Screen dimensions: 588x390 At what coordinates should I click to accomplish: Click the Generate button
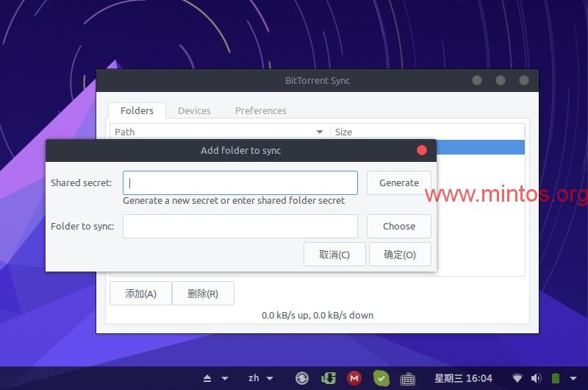point(399,182)
